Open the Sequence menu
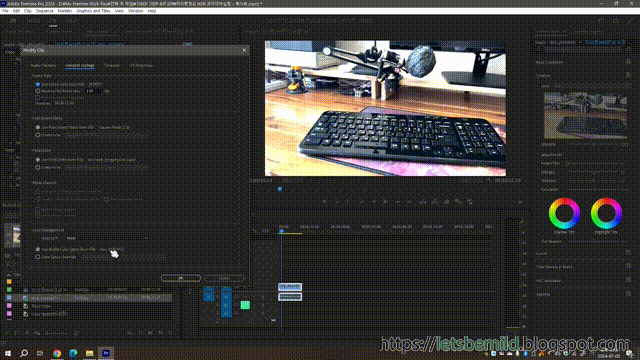This screenshot has width=640, height=360. 44,11
